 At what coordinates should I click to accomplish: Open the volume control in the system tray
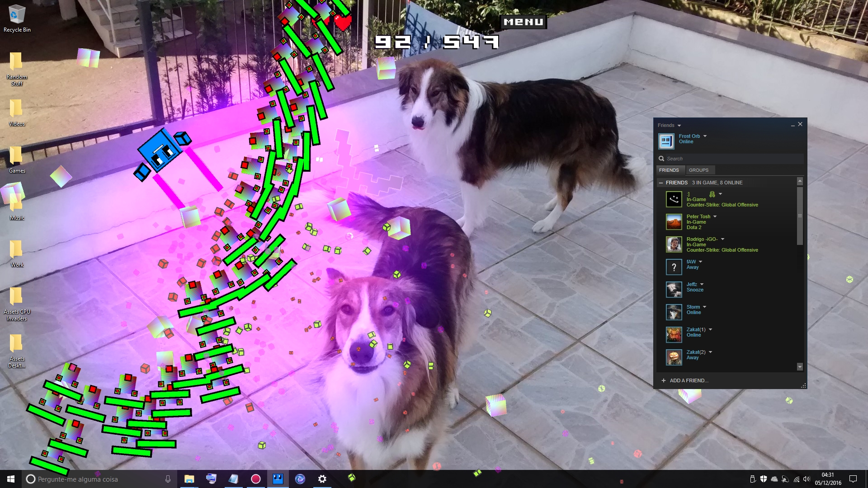[x=807, y=479]
